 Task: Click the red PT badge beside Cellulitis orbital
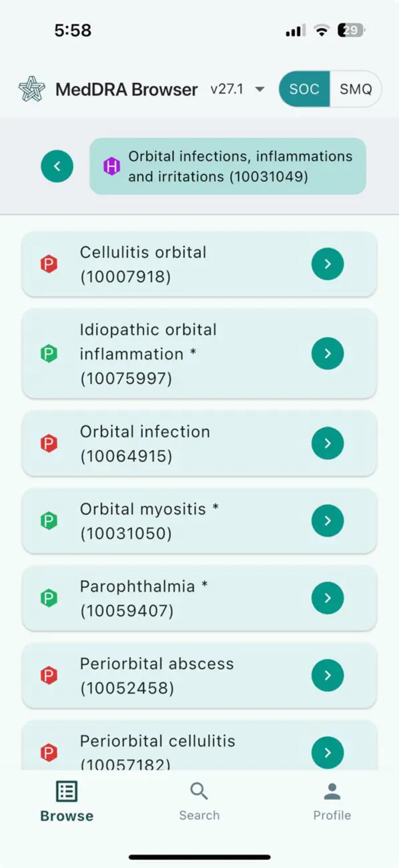(48, 264)
